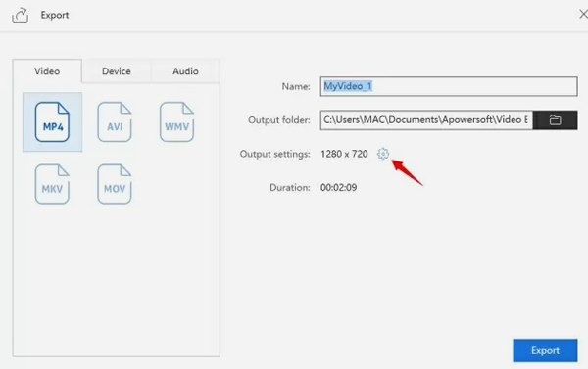Click the Name field containing MyVideo_1

449,86
